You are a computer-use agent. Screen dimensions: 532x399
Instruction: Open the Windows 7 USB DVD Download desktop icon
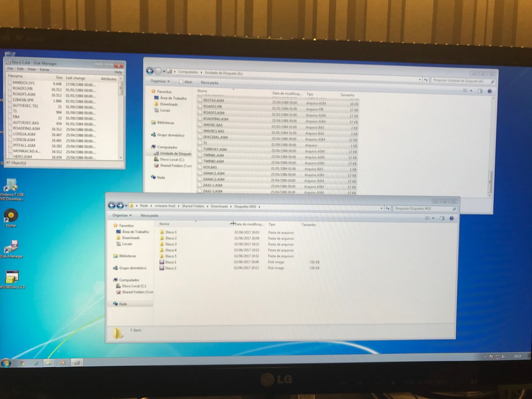coord(11,186)
